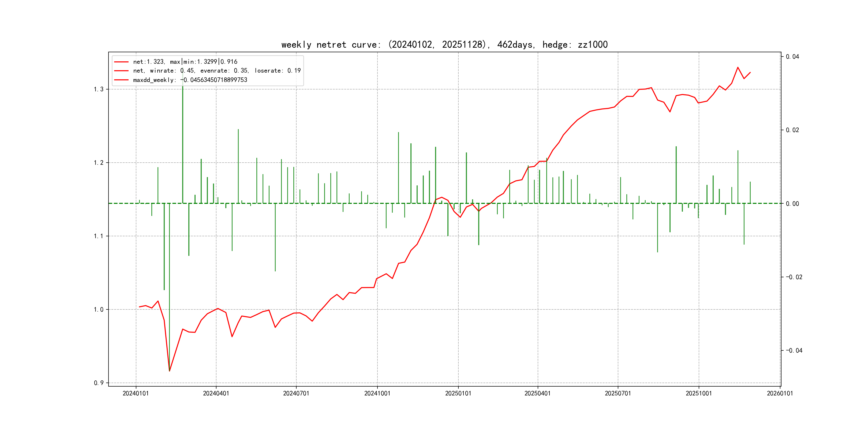Click x-axis label 20250701
868x434 pixels.
618,393
